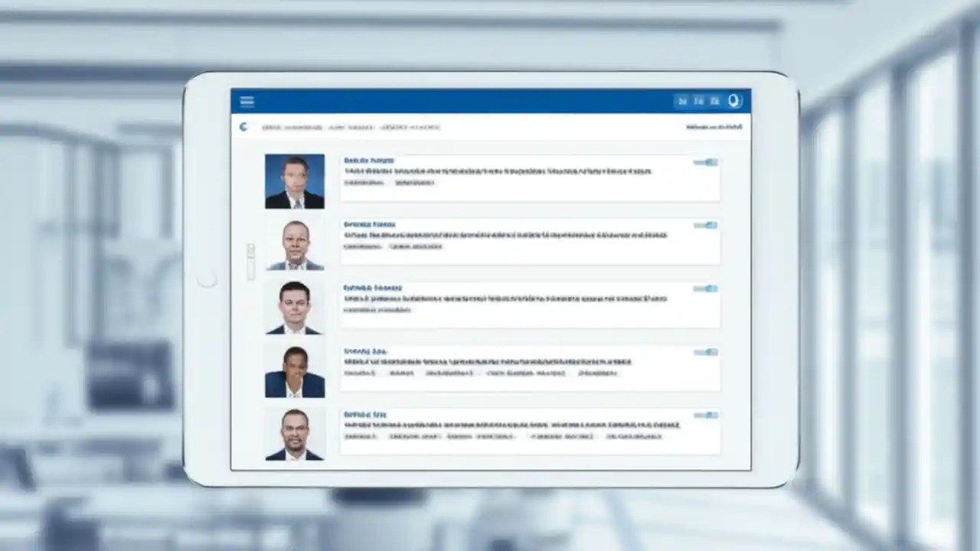Click the third square icon near the top-right corner
This screenshot has height=551, width=980.
[714, 100]
